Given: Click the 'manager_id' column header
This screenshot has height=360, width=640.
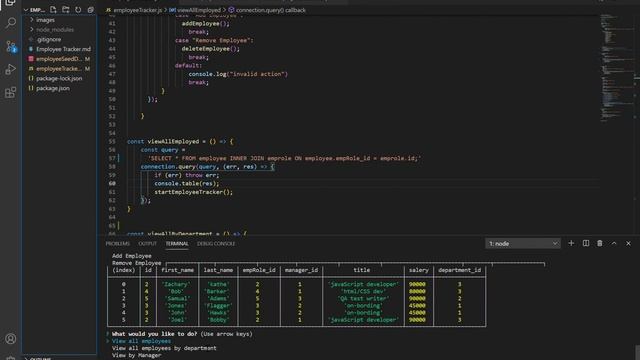Looking at the screenshot, I should click(301, 270).
